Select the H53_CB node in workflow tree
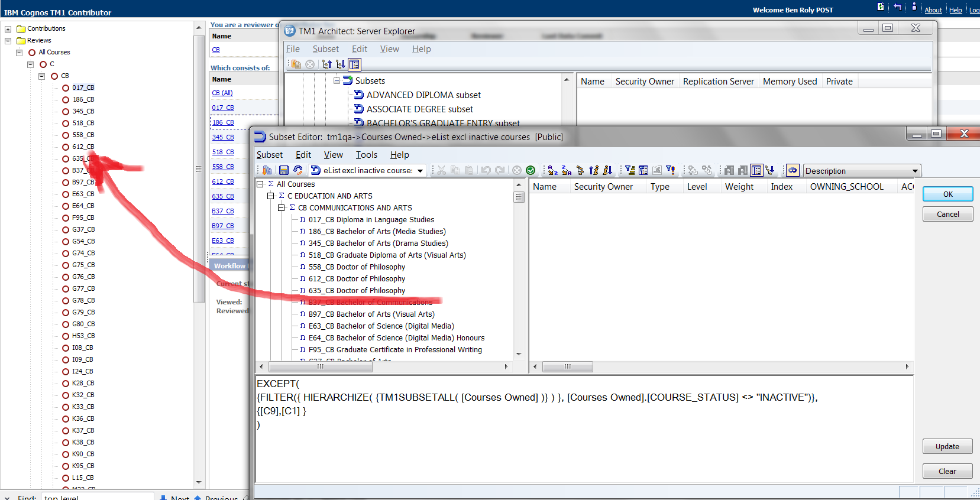 tap(83, 336)
